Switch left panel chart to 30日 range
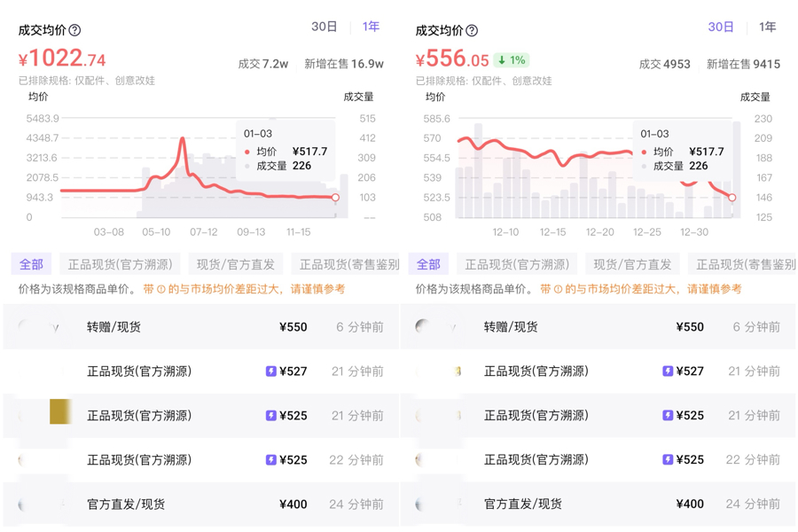Image resolution: width=798 pixels, height=532 pixels. (324, 27)
